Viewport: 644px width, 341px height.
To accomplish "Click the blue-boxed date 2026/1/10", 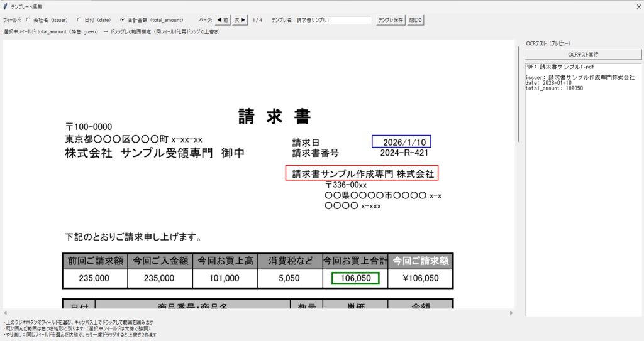I will [401, 141].
